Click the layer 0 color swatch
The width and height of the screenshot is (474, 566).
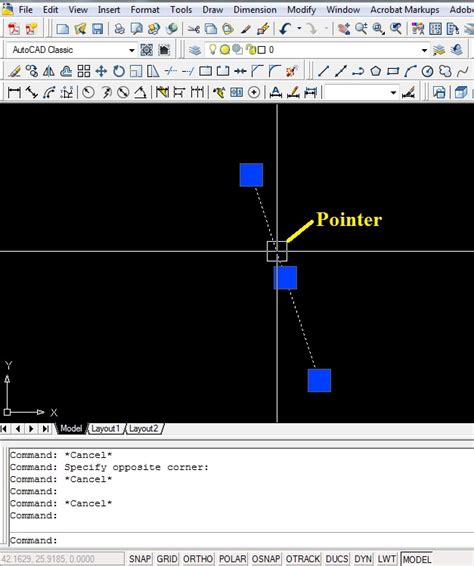[x=261, y=50]
